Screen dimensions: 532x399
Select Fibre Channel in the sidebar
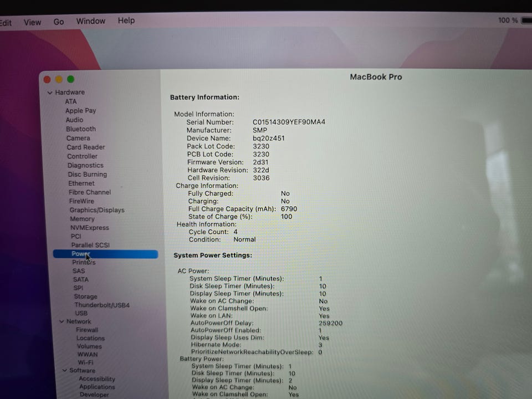tap(90, 192)
